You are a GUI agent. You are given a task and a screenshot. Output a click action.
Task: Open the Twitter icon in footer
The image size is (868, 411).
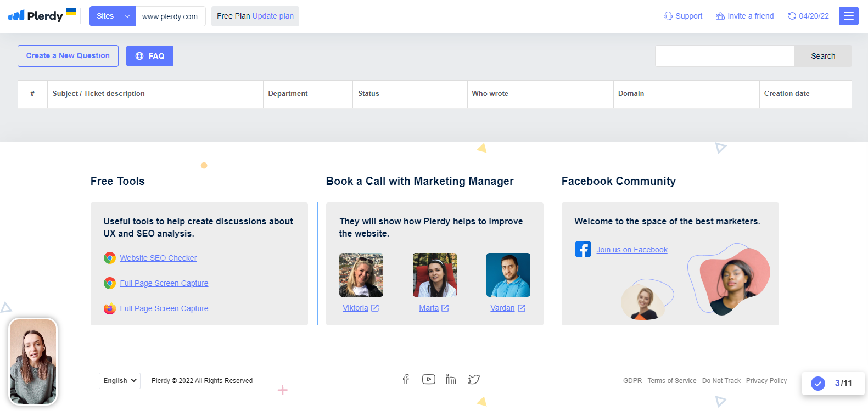click(x=474, y=379)
